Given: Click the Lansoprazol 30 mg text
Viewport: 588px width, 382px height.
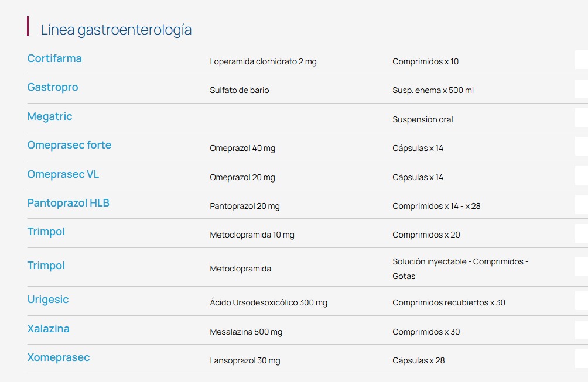Looking at the screenshot, I should click(x=245, y=361).
